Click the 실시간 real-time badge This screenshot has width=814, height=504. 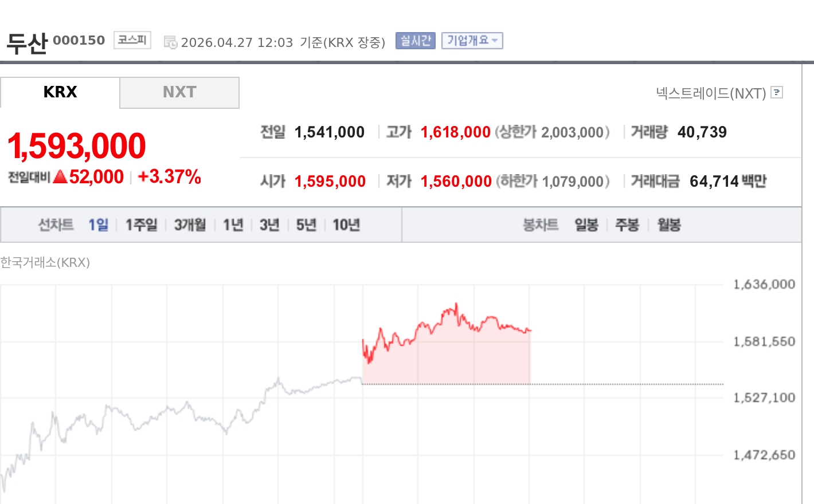tap(416, 41)
